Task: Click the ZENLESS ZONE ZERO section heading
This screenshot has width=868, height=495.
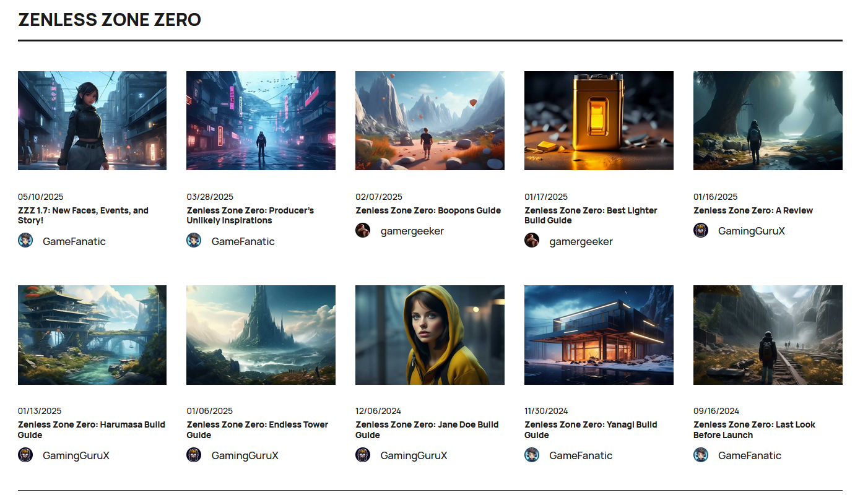Action: pyautogui.click(x=110, y=19)
